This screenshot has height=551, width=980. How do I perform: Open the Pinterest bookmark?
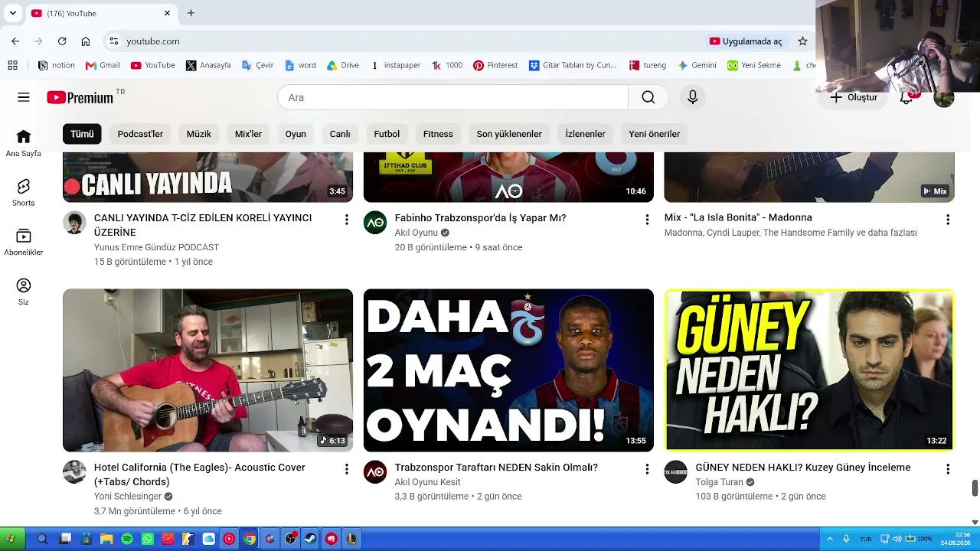495,65
